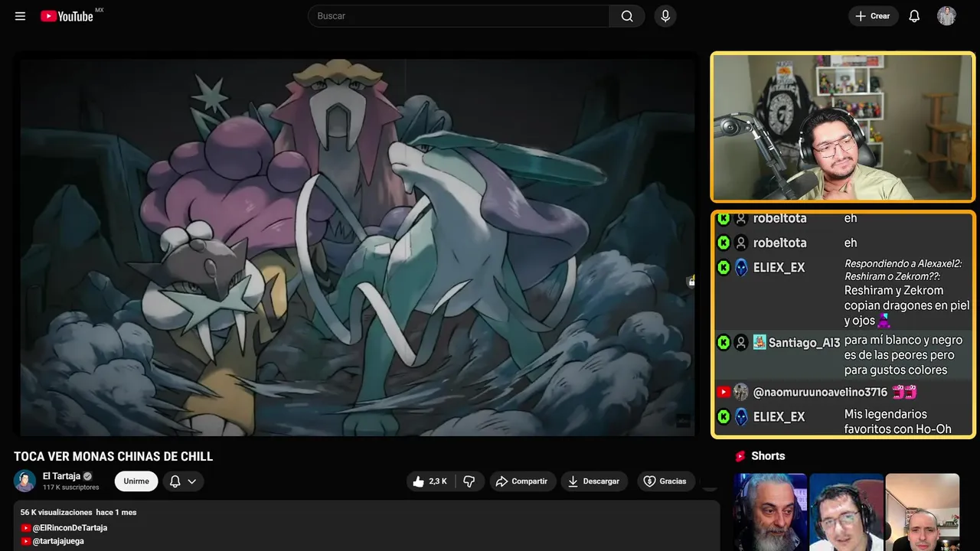Click the Unirme membership button
The height and width of the screenshot is (551, 980).
coord(136,481)
